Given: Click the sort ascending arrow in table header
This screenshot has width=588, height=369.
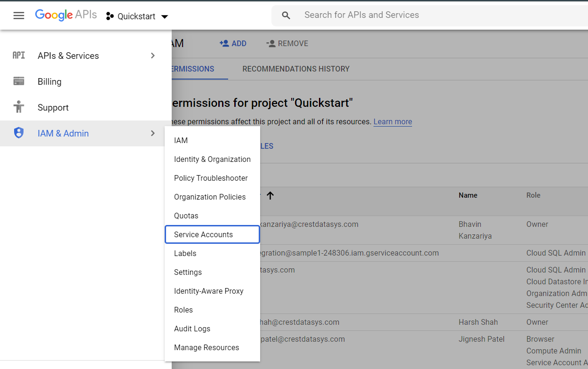Looking at the screenshot, I should coord(270,195).
